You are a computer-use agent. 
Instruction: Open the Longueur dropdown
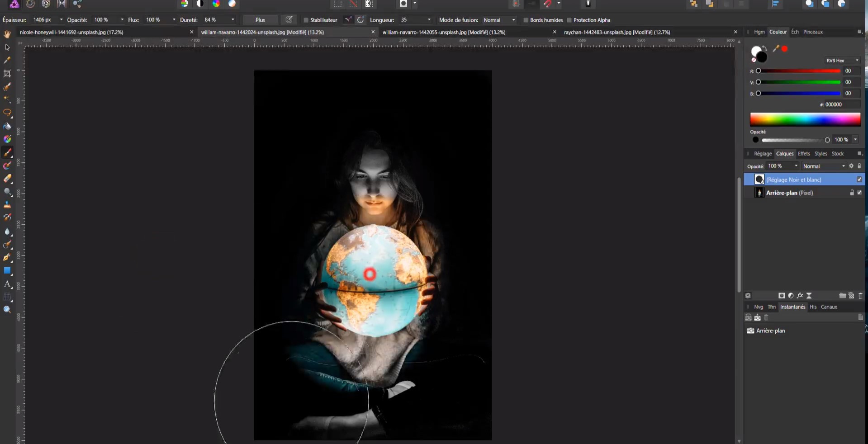click(x=429, y=20)
